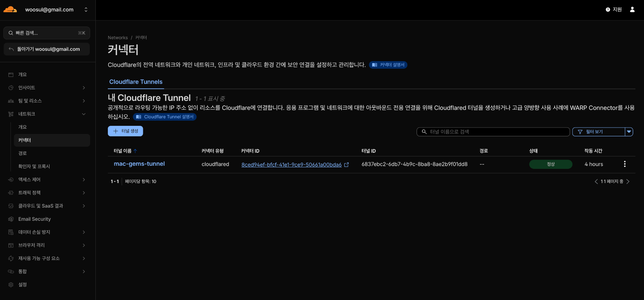Expand the 재사용 가능 구성 요소 chevron
The height and width of the screenshot is (300, 644).
84,259
